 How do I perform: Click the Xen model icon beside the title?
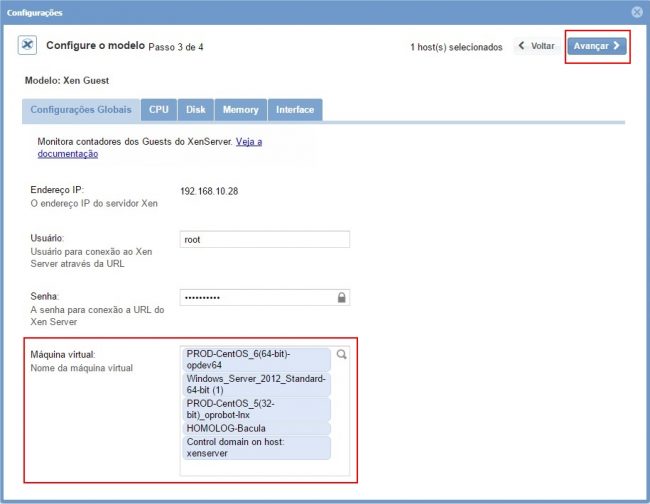(x=29, y=46)
